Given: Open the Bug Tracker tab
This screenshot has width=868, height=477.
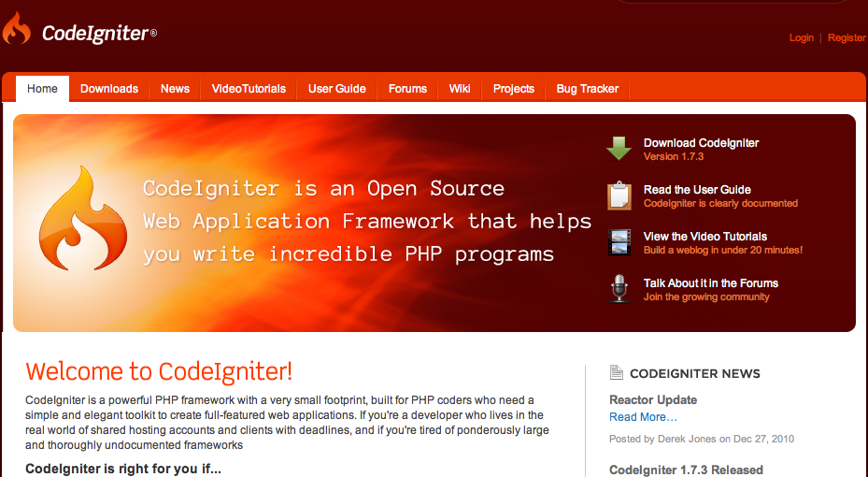Looking at the screenshot, I should (x=588, y=89).
